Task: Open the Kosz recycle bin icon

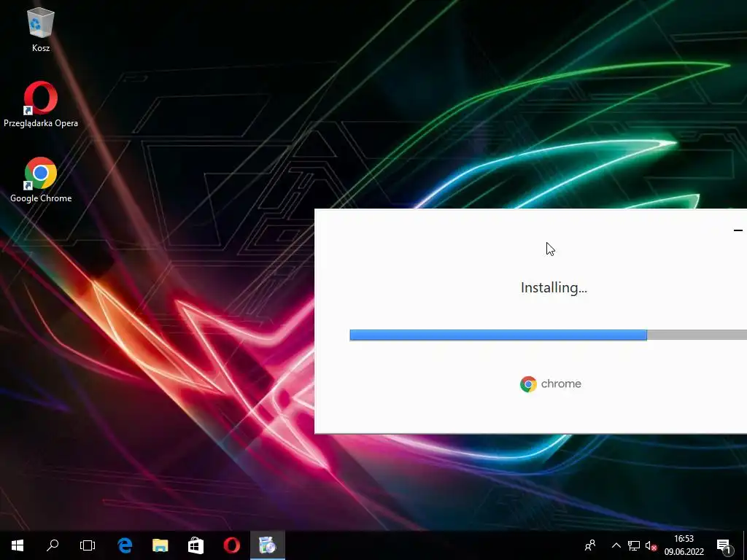Action: [x=41, y=30]
